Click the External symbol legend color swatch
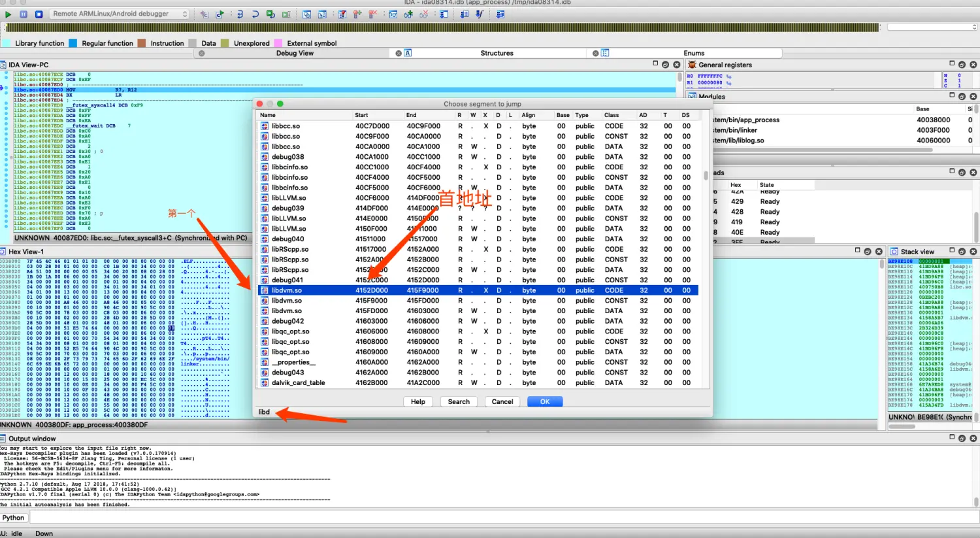The height and width of the screenshot is (538, 980). click(278, 43)
